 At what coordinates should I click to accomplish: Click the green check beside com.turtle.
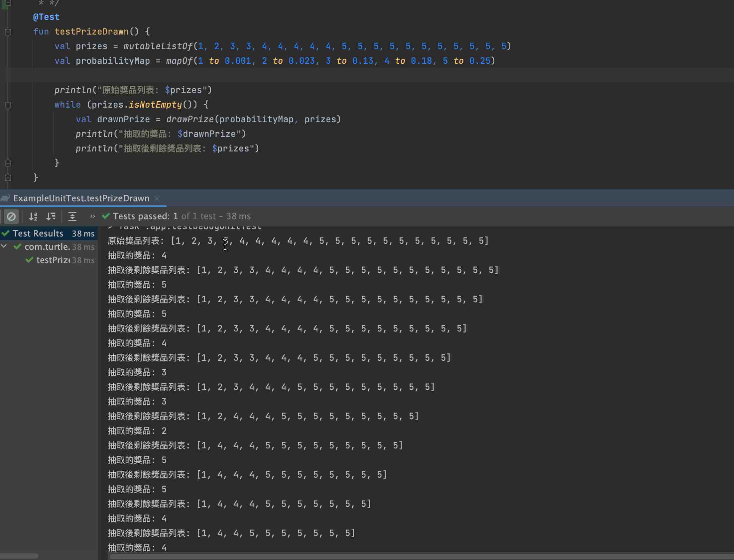(18, 247)
